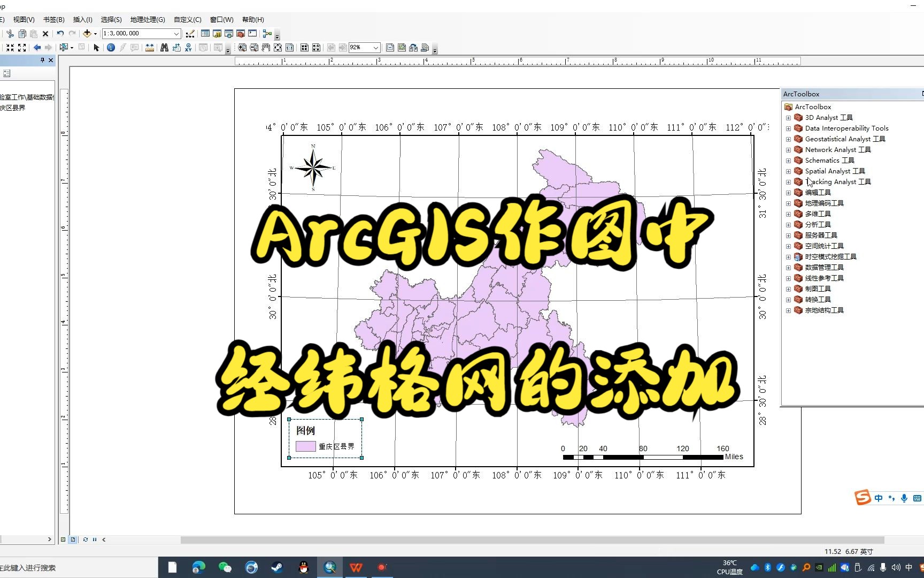Click the Cut scissors icon

pyautogui.click(x=10, y=33)
